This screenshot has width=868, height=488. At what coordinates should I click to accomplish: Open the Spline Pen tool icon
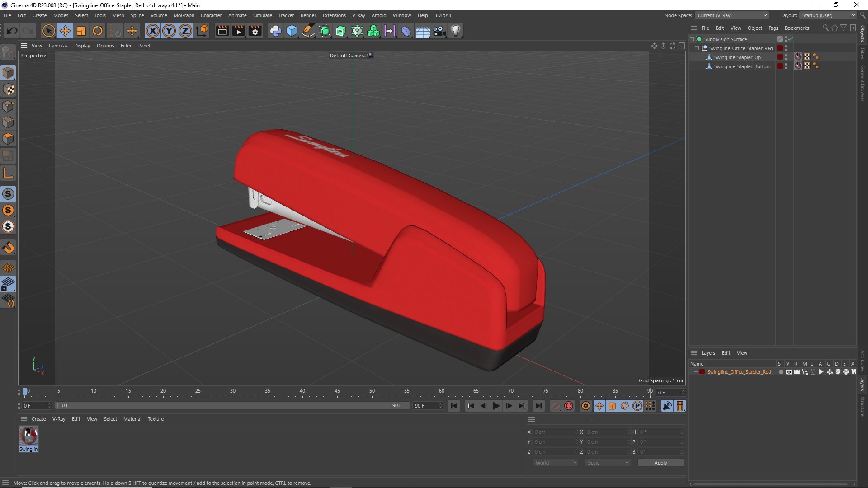tap(308, 31)
